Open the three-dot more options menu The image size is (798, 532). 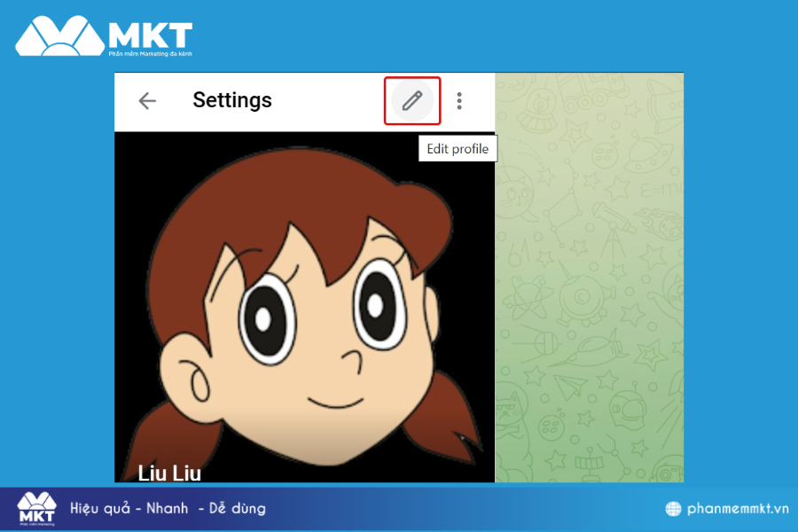tap(459, 101)
